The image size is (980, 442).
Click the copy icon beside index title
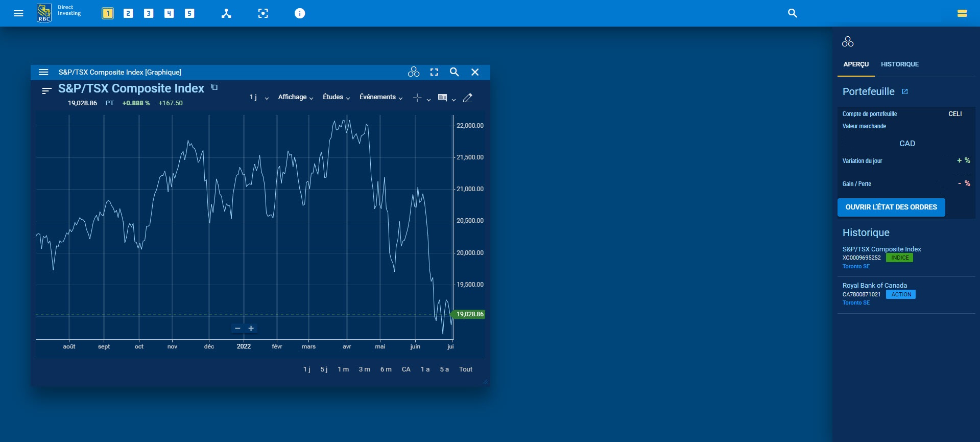[214, 87]
